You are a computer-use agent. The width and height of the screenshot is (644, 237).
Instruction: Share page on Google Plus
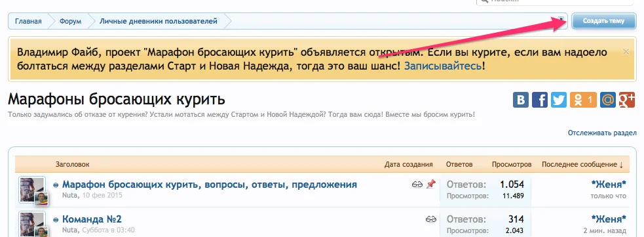pos(627,100)
